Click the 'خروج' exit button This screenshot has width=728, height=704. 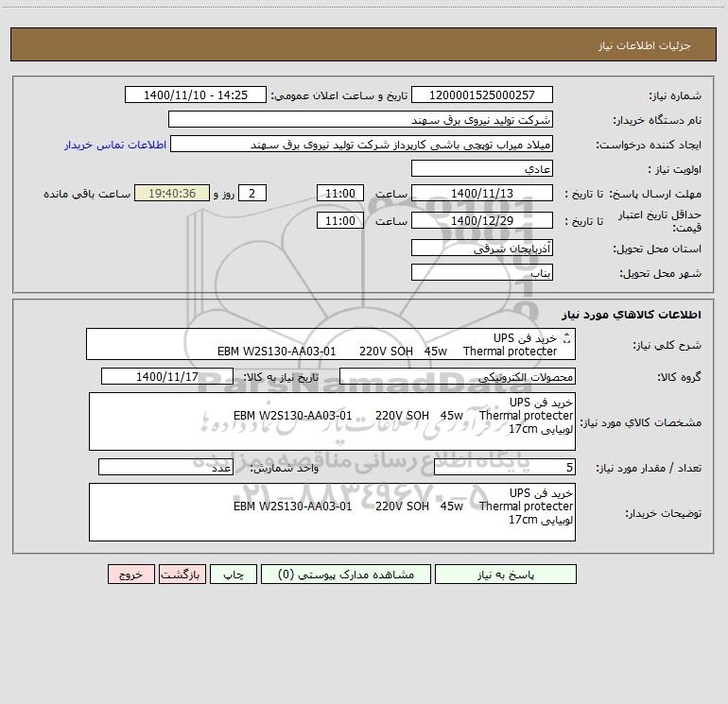click(130, 574)
